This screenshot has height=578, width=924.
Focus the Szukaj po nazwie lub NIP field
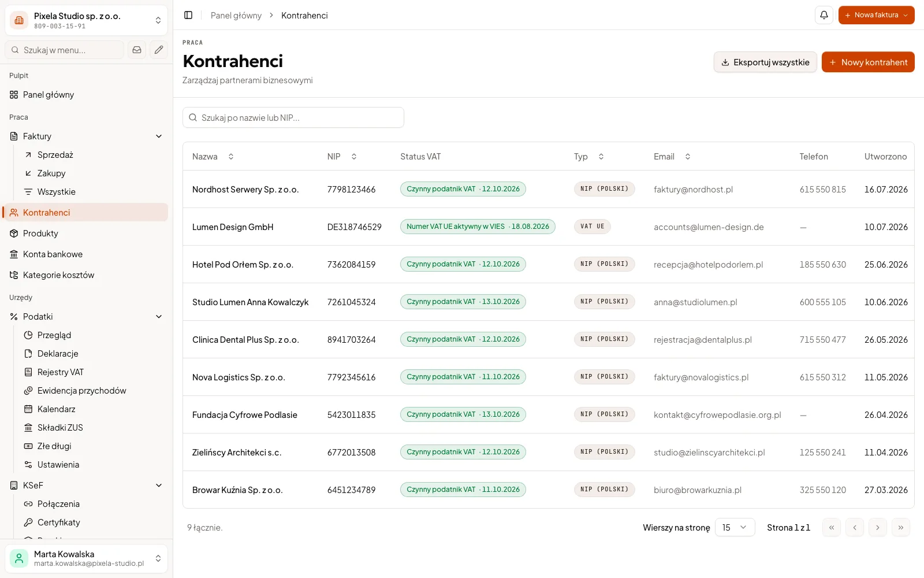pos(293,117)
